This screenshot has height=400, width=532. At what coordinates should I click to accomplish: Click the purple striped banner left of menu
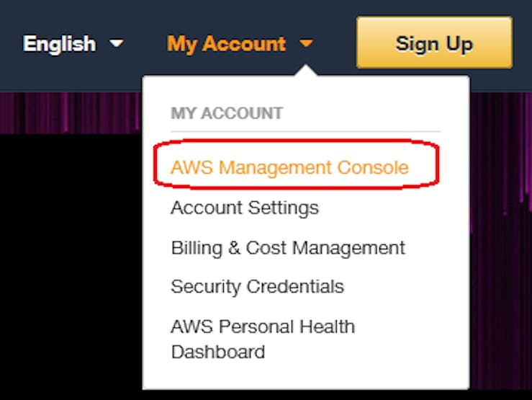pos(71,112)
